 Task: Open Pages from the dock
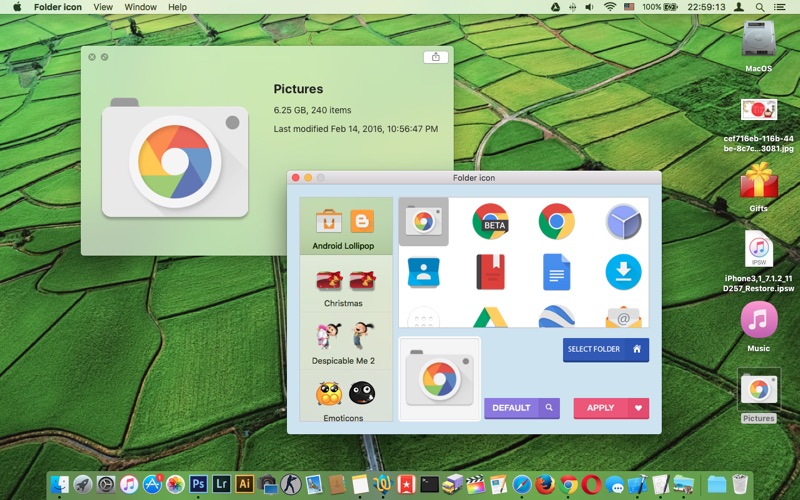(x=498, y=484)
